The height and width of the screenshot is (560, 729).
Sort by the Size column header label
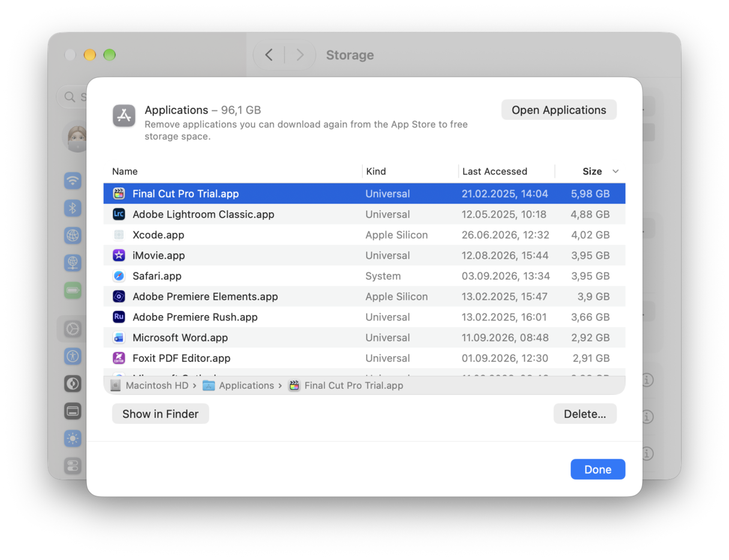[592, 171]
